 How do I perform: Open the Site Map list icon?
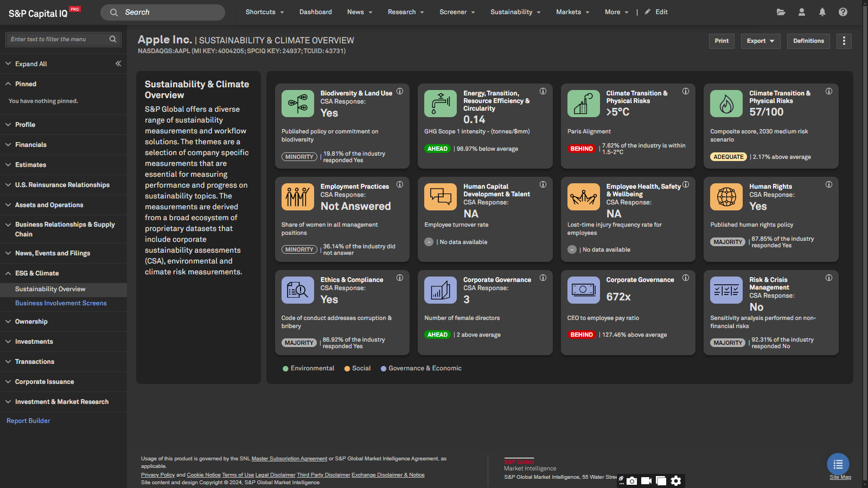coord(838,464)
